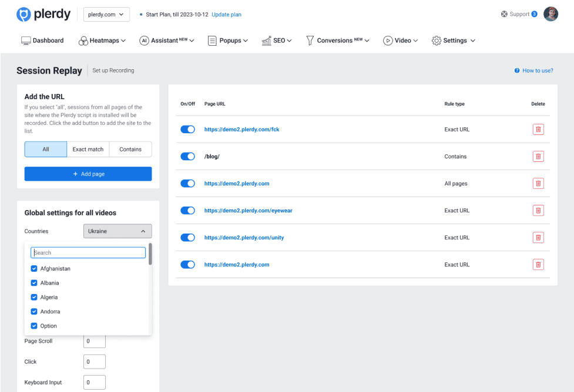Open the user profile avatar
574x392 pixels.
[550, 14]
